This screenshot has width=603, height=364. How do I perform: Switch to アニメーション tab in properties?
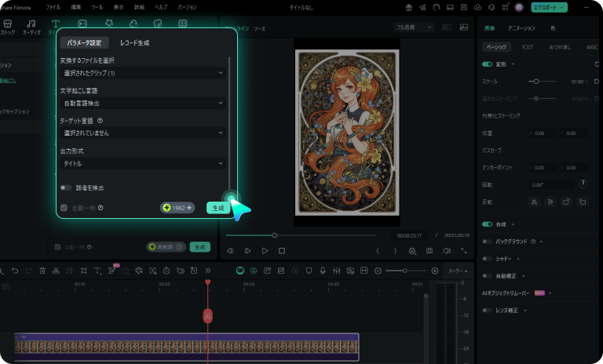click(x=521, y=28)
